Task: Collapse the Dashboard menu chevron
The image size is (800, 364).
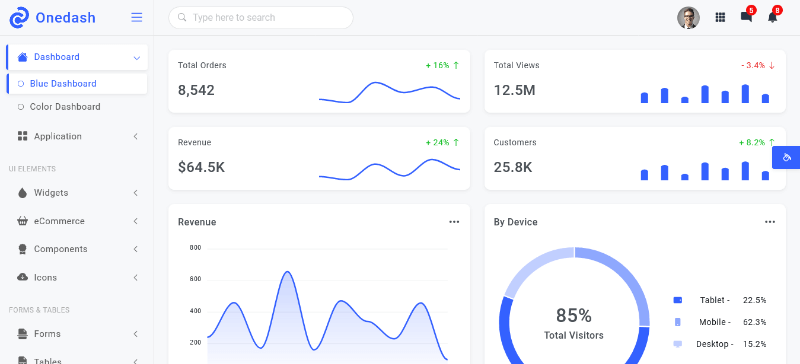Action: 136,58
